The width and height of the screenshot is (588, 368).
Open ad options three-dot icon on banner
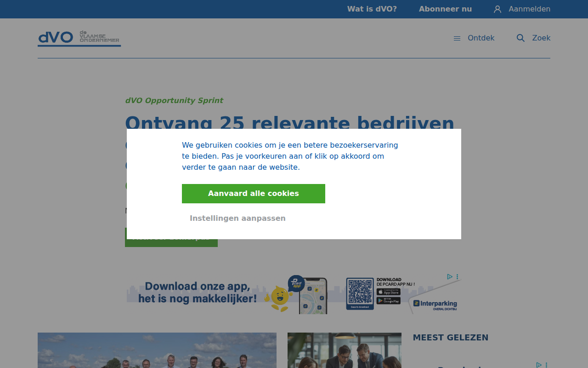[457, 276]
